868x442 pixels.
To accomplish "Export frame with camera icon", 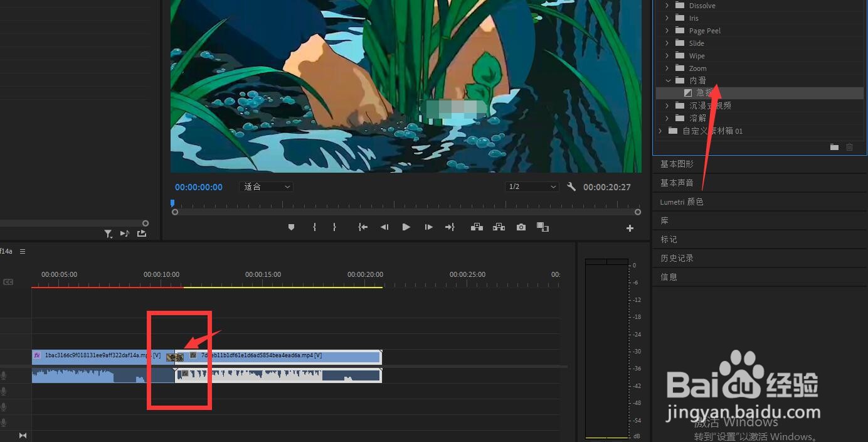I will point(521,227).
